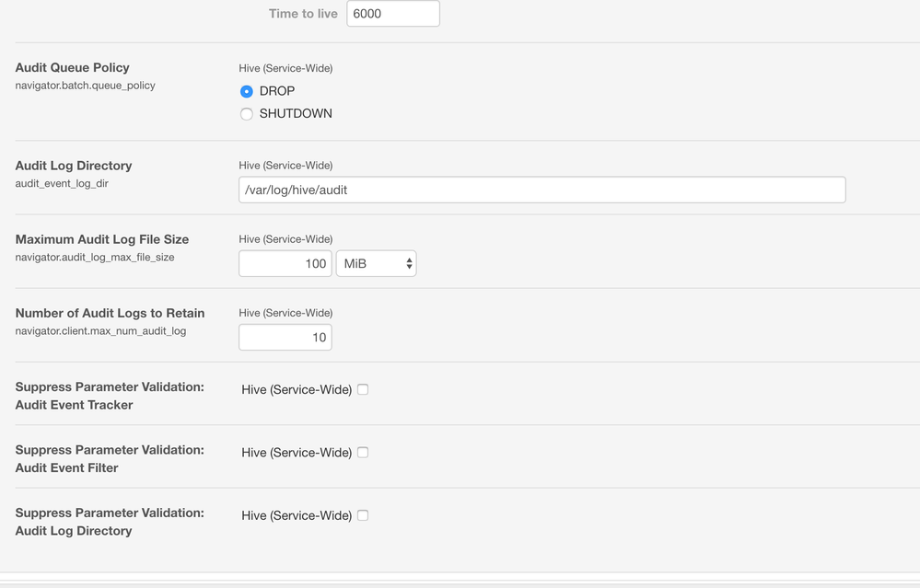920x588 pixels.
Task: Focus the Number of Audit Logs to Retain field
Action: click(285, 338)
